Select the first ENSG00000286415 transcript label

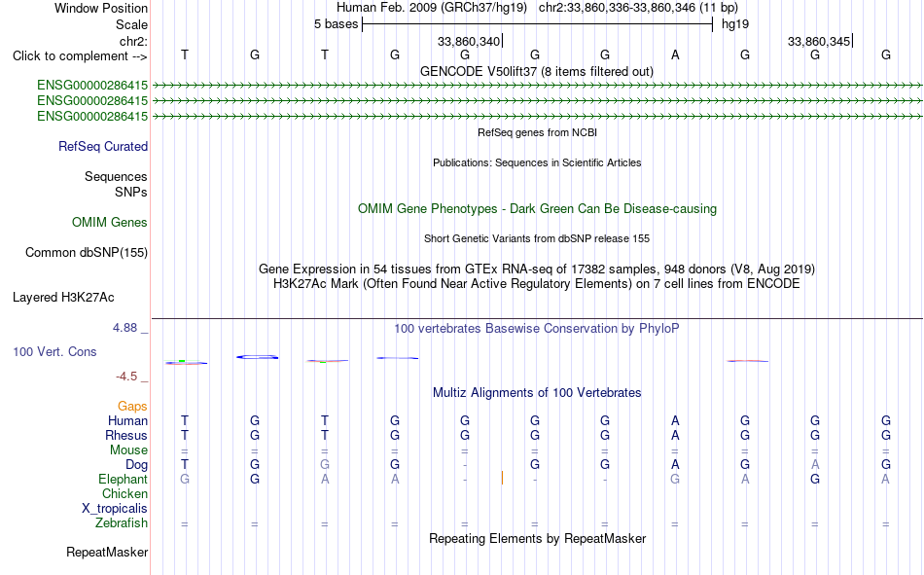click(92, 85)
